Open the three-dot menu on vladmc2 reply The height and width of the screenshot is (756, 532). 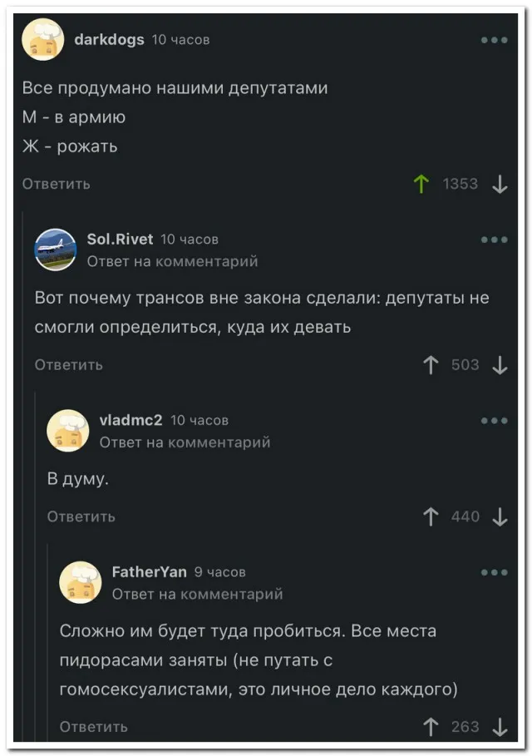click(x=494, y=421)
